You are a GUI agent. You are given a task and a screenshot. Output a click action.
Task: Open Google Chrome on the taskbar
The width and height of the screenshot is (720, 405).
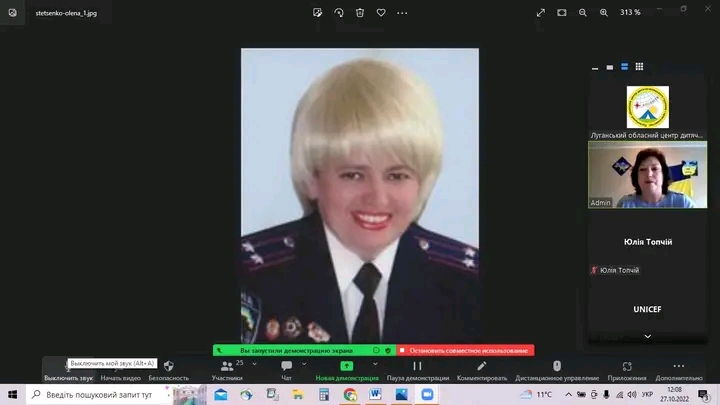[x=350, y=394]
